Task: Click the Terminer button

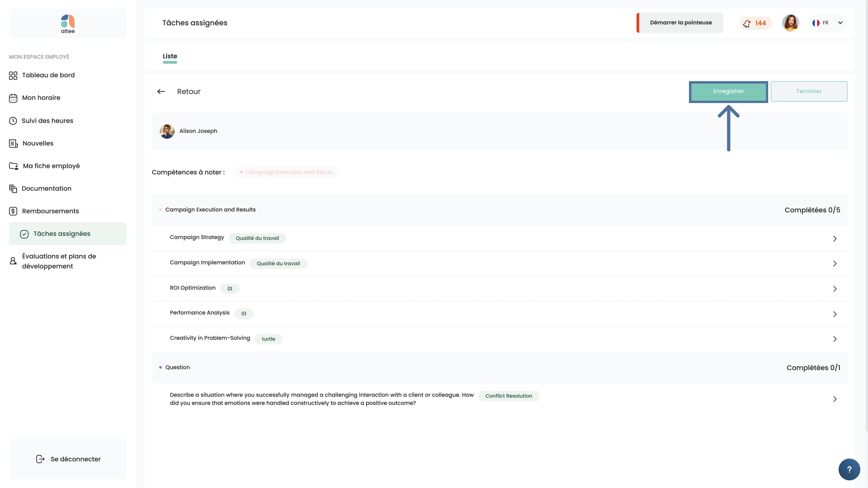Action: (809, 92)
